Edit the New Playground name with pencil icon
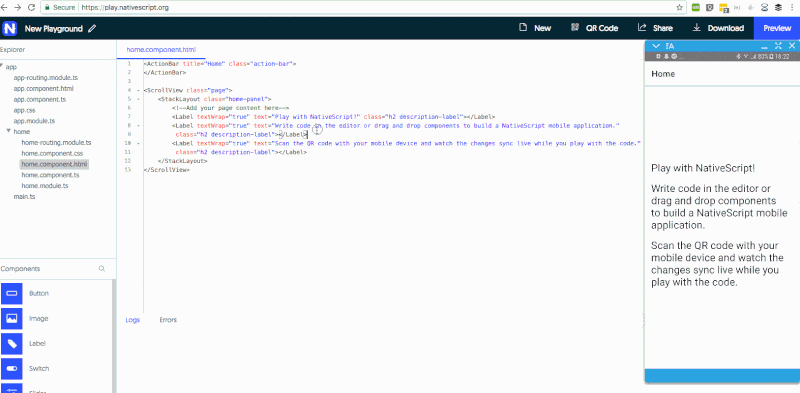800x393 pixels. 92,29
